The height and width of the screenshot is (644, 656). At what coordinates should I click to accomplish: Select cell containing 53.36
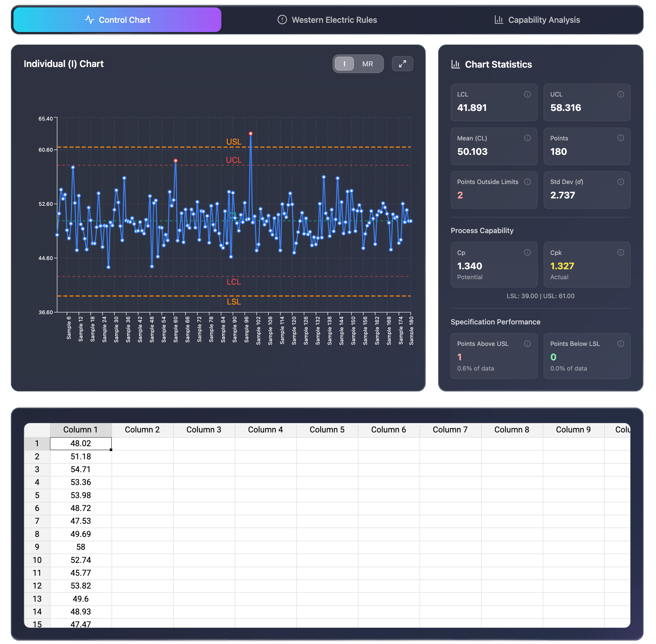81,482
